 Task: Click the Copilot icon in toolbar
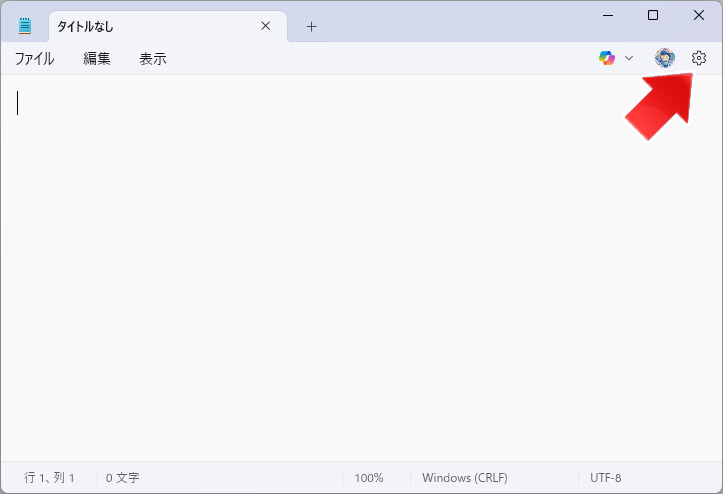pos(607,58)
